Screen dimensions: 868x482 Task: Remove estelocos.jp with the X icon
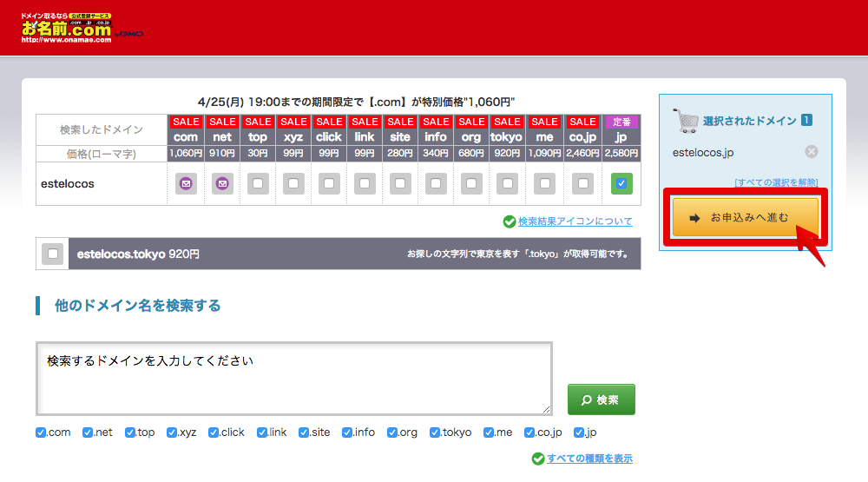pyautogui.click(x=811, y=152)
